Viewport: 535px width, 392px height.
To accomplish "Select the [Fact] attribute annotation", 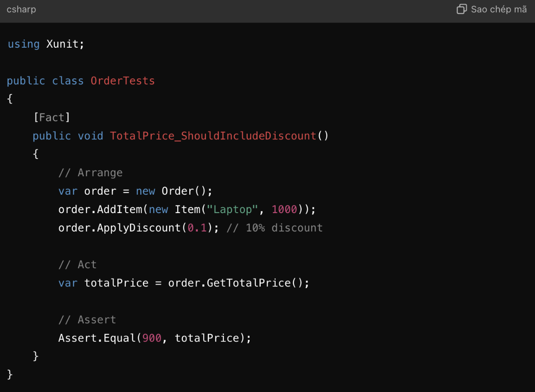I will pyautogui.click(x=52, y=117).
